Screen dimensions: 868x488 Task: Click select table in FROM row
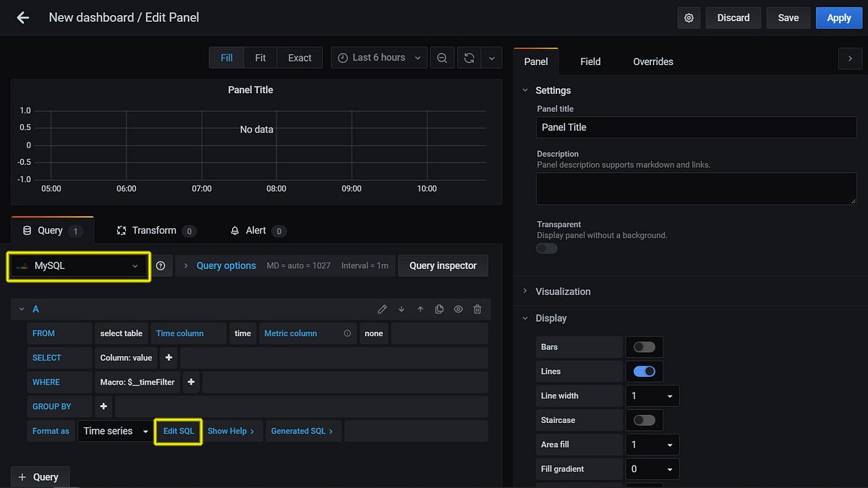point(122,333)
